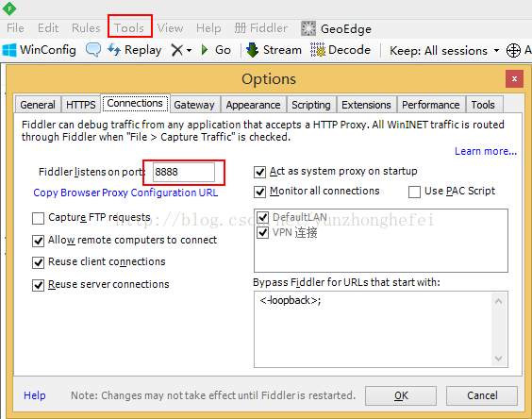Image resolution: width=532 pixels, height=419 pixels.
Task: Toggle Monitor all connections checkbox
Action: pos(260,192)
